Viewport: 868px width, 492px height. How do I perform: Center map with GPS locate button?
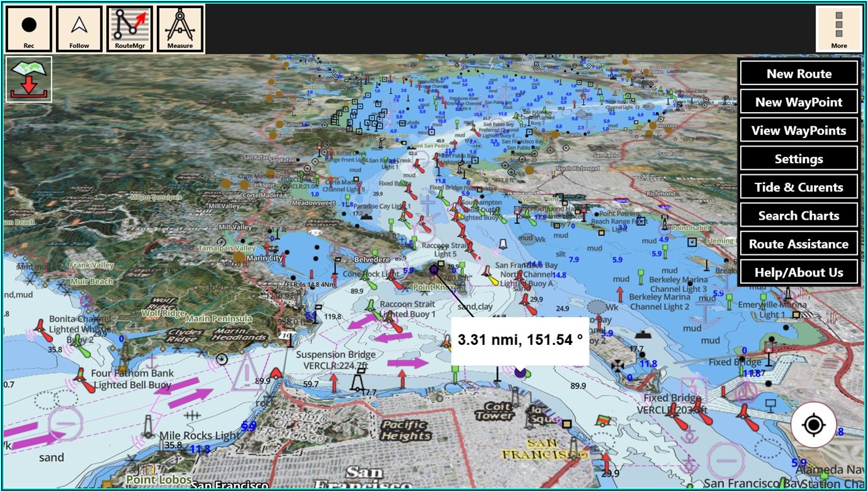(x=813, y=425)
